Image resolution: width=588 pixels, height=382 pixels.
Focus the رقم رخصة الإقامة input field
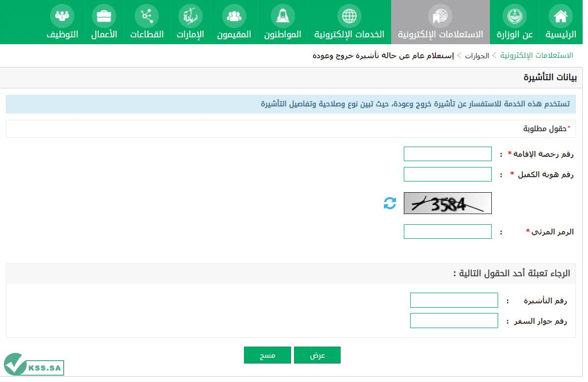coord(448,154)
